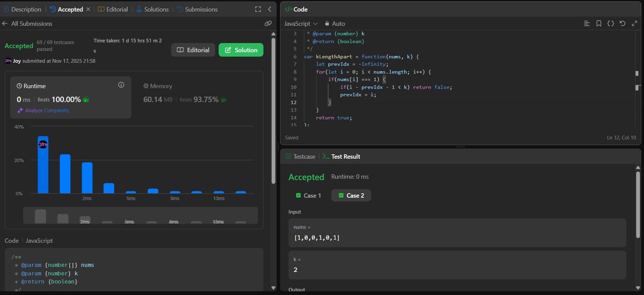Select the Test Result tab

(341, 156)
